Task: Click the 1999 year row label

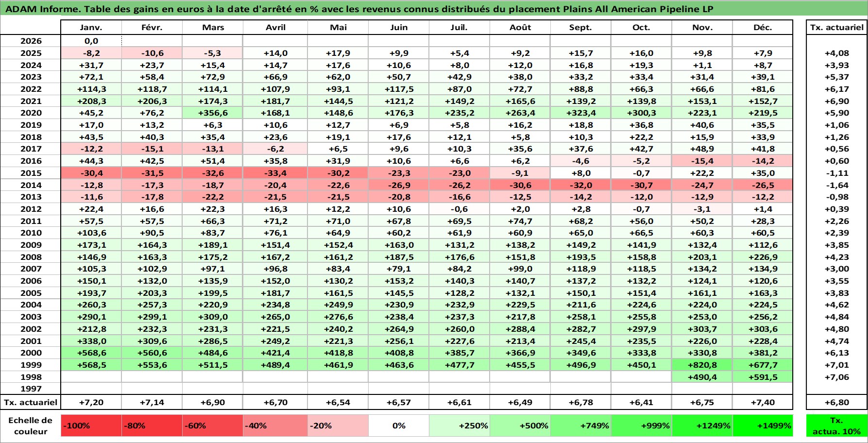Action: [x=31, y=365]
